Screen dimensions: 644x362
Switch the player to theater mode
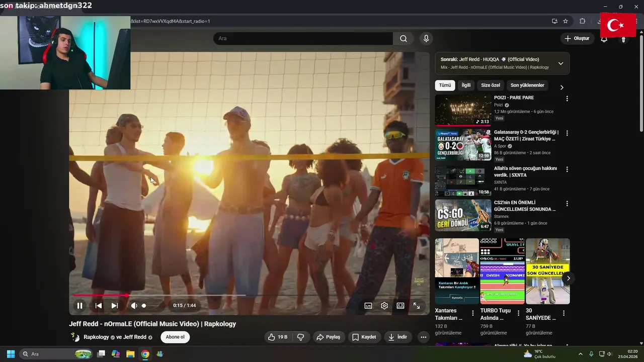tap(400, 305)
